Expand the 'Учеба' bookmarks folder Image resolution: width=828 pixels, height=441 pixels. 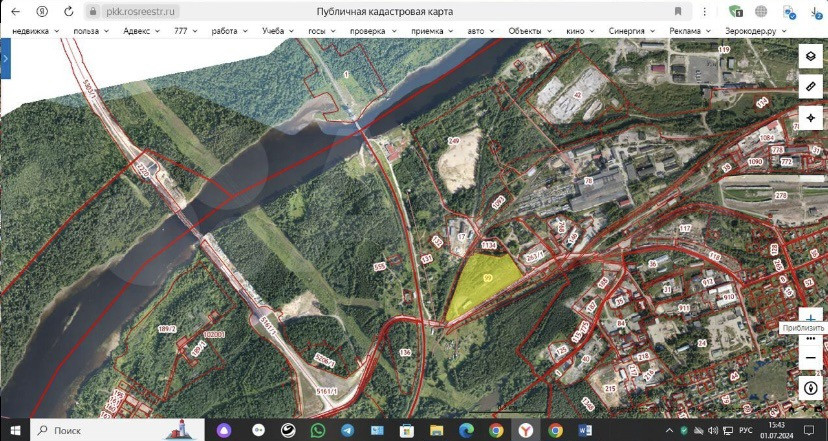tap(278, 31)
